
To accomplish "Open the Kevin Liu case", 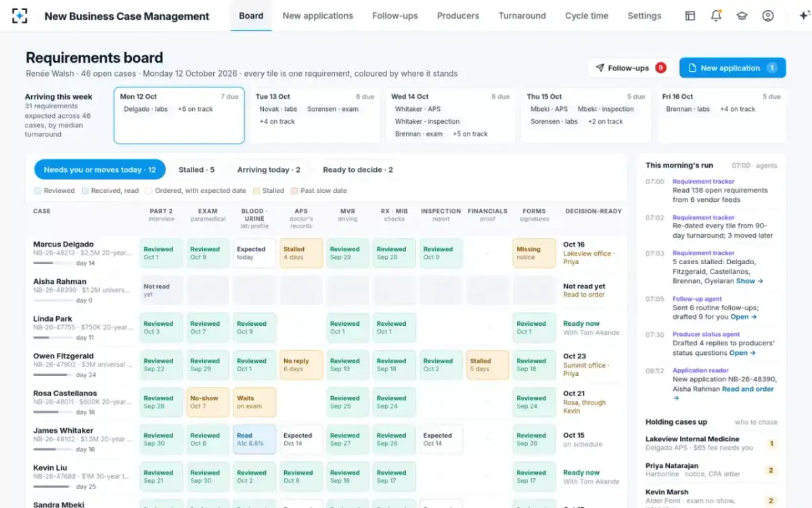I will (49, 468).
